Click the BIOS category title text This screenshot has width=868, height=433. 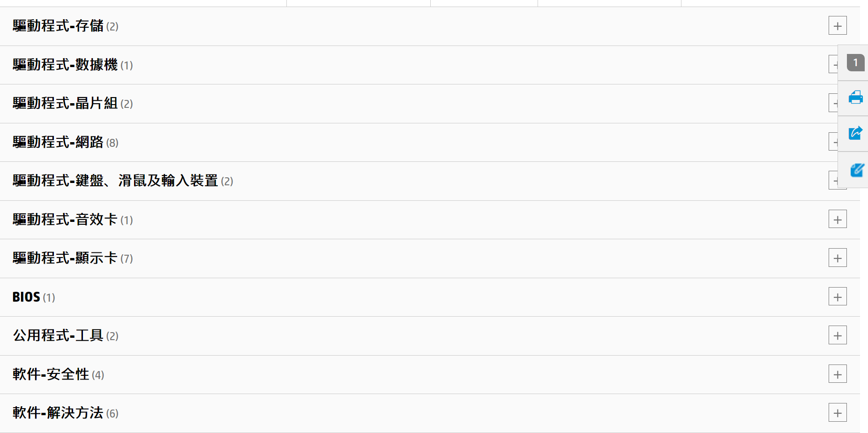tap(26, 297)
